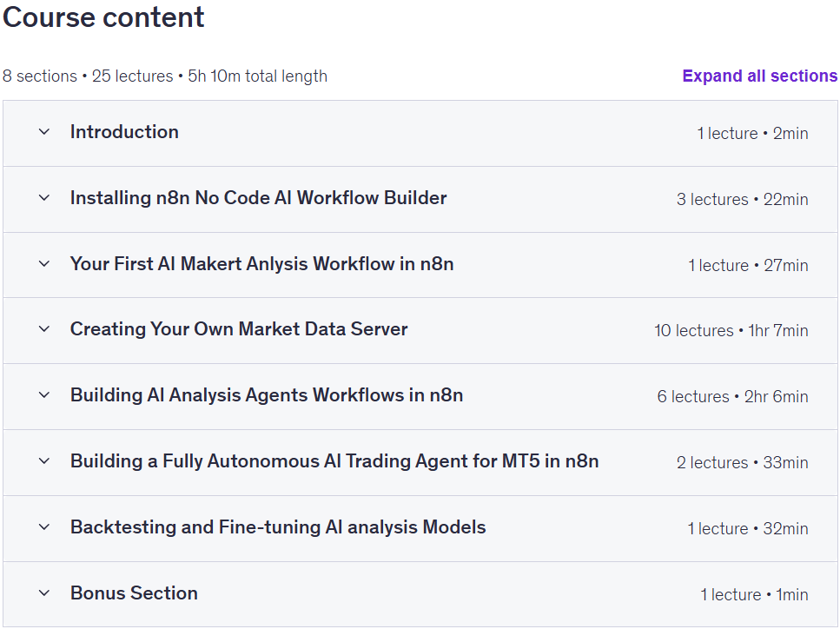Toggle chevron for Installing n8n section
The height and width of the screenshot is (629, 840).
tap(44, 198)
